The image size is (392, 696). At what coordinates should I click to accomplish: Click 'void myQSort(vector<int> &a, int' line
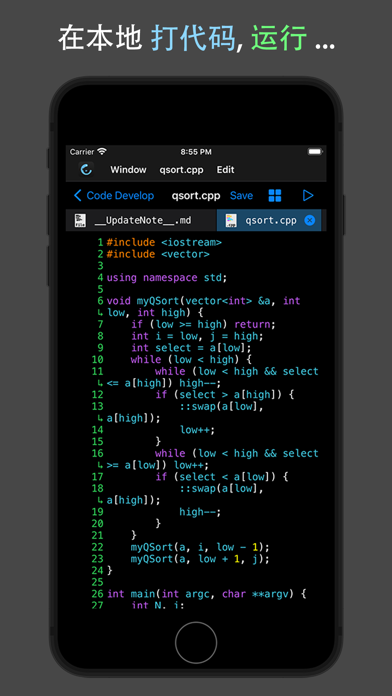coord(203,301)
